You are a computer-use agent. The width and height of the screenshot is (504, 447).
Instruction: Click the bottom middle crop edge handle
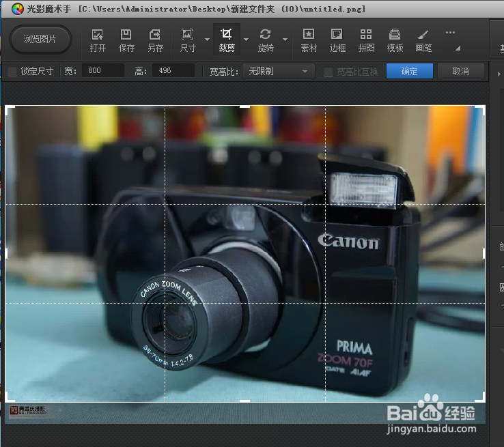click(245, 401)
